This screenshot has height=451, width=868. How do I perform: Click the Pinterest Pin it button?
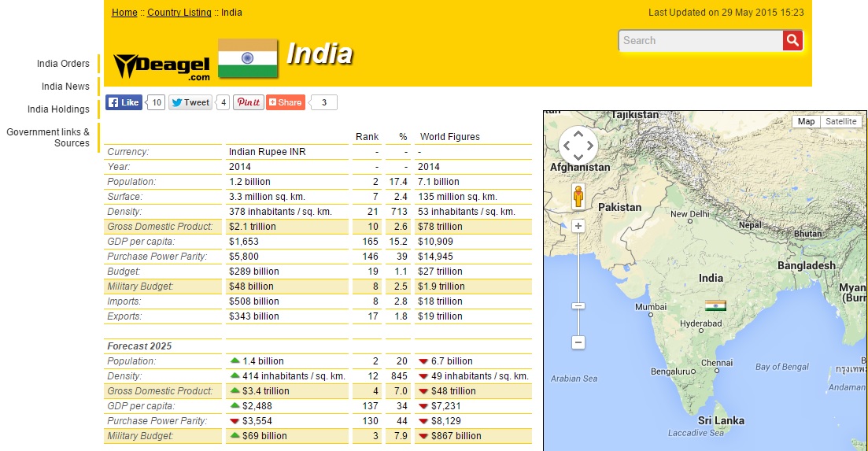[x=248, y=102]
